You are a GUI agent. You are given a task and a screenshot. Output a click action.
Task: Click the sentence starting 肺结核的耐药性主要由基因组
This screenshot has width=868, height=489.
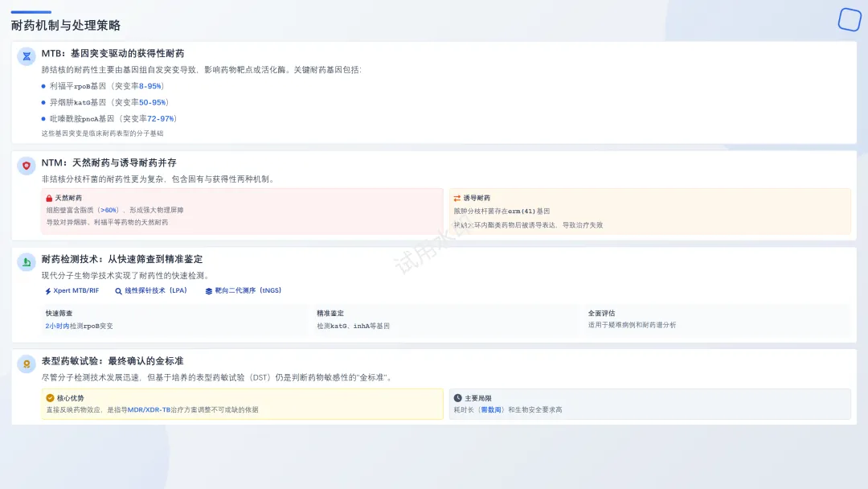tap(202, 70)
